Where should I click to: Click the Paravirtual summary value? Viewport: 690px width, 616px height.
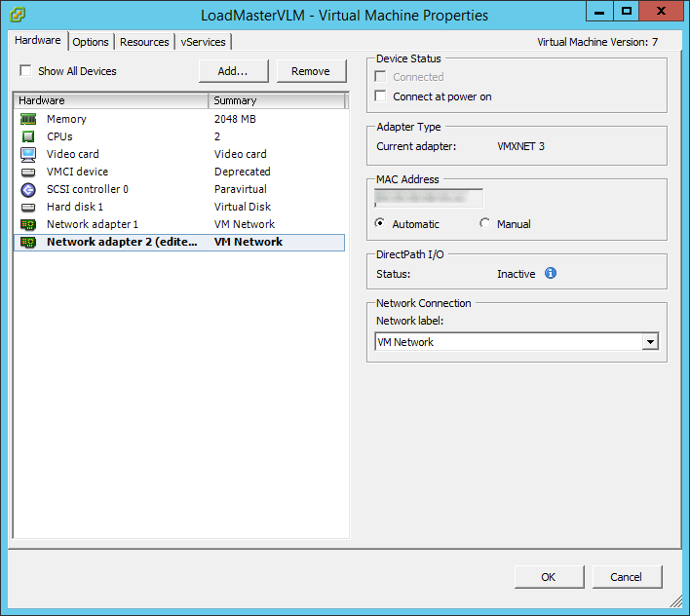(x=241, y=190)
